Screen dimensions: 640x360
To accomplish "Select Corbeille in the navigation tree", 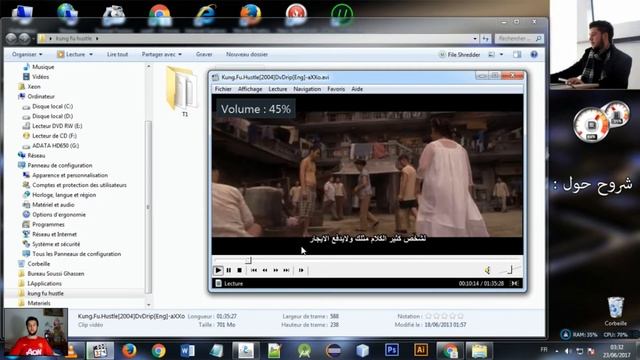I will tap(39, 264).
